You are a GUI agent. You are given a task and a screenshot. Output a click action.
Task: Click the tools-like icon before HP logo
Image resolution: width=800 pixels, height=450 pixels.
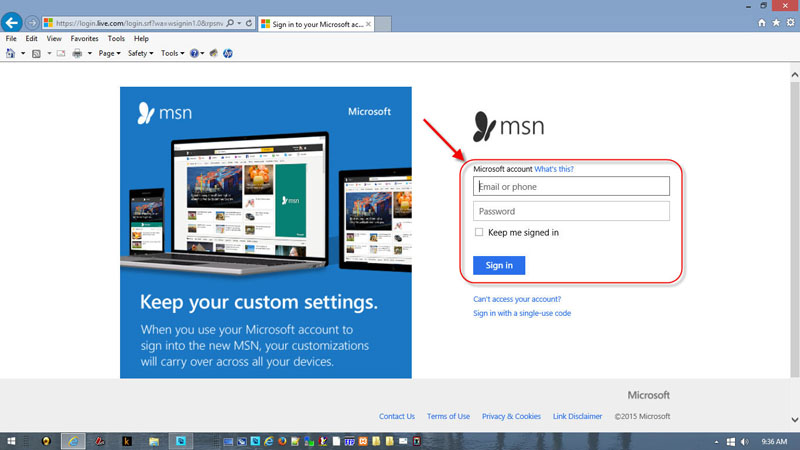213,53
